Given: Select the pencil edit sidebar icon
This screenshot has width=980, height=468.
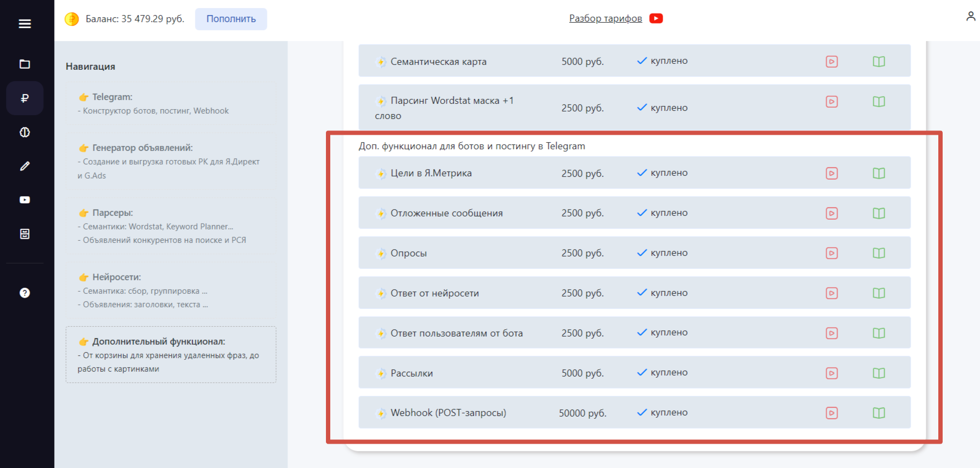Looking at the screenshot, I should pos(25,166).
